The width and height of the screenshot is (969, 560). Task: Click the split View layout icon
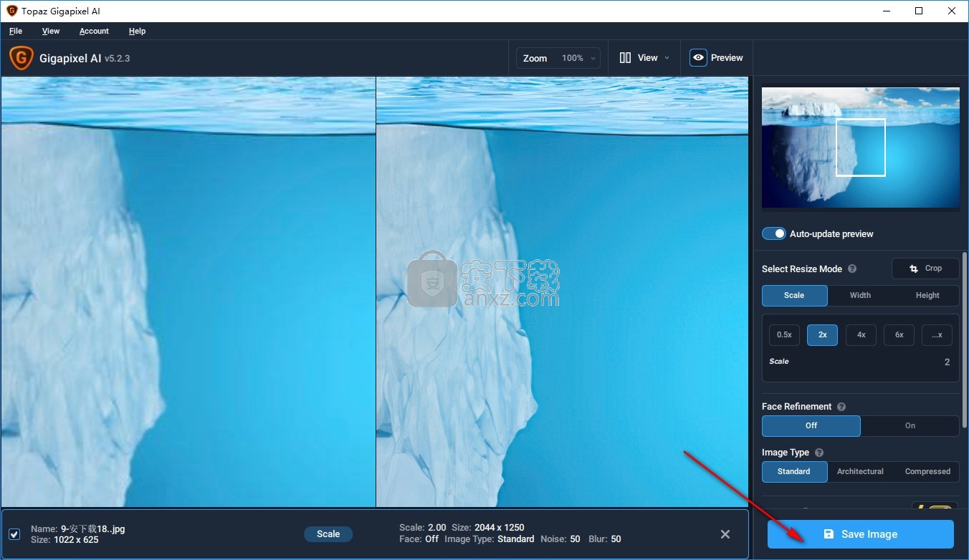coord(626,58)
